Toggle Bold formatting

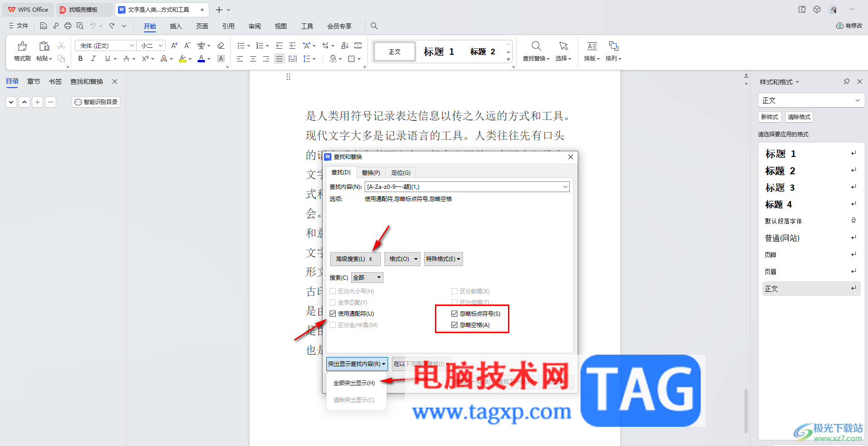click(81, 59)
